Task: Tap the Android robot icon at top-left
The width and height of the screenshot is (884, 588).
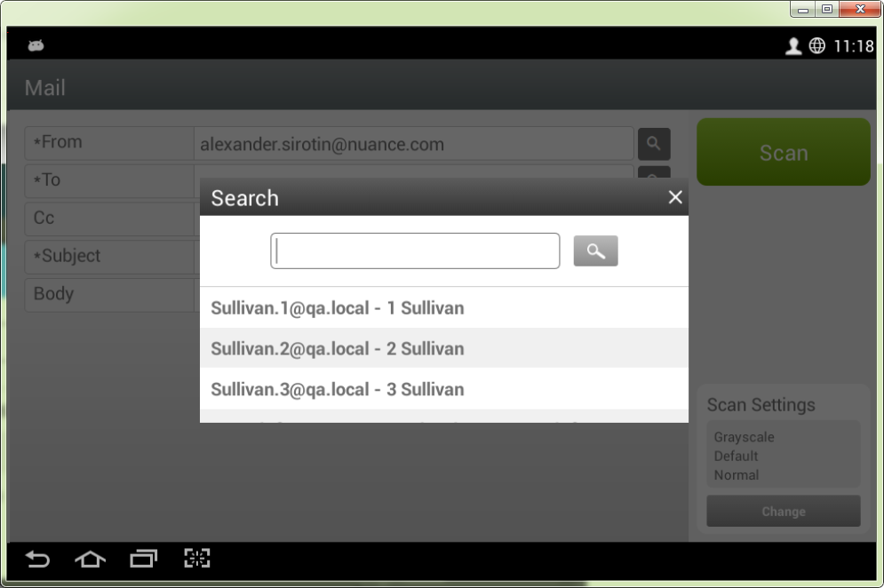Action: pos(36,46)
